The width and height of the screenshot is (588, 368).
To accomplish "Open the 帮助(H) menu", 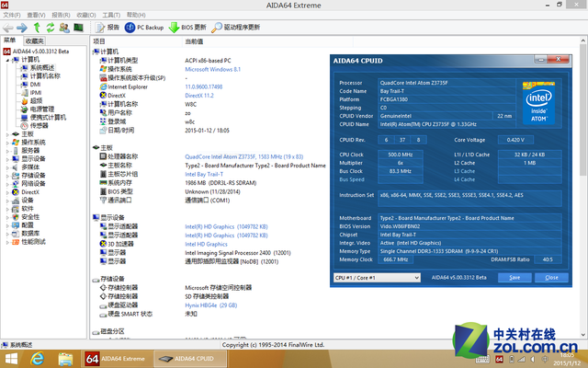I will coord(136,15).
